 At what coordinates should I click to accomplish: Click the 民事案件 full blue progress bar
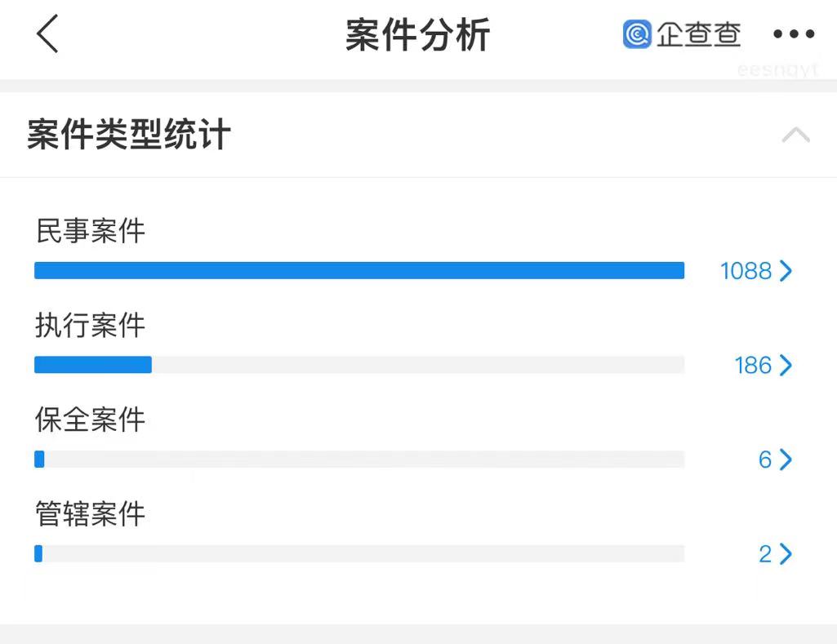pyautogui.click(x=359, y=270)
